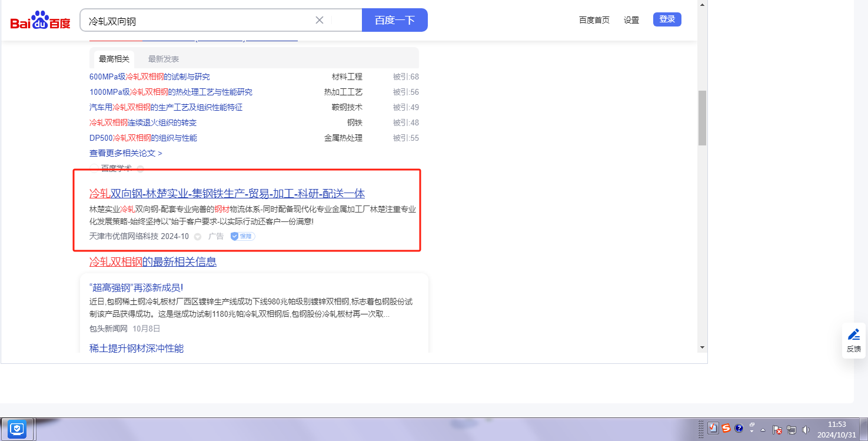This screenshot has height=441, width=868.
Task: Clear the search box with the X icon
Action: 320,20
